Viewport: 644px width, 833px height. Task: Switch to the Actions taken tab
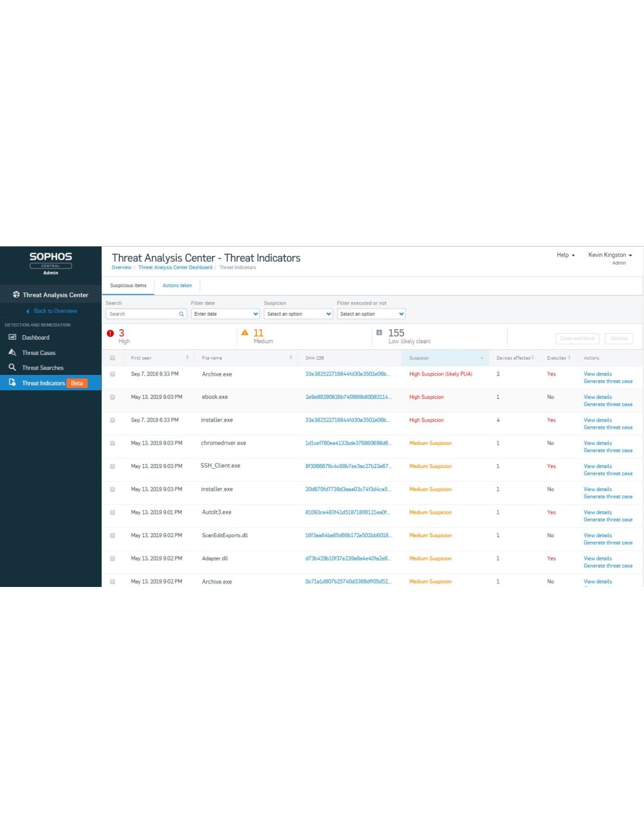coord(177,286)
